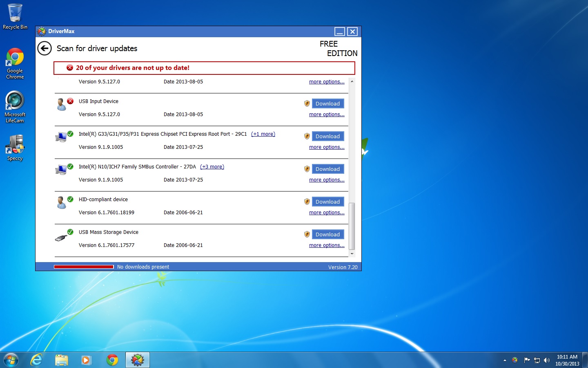Click the driver list scrollbar thumb
The width and height of the screenshot is (588, 368).
tap(352, 226)
